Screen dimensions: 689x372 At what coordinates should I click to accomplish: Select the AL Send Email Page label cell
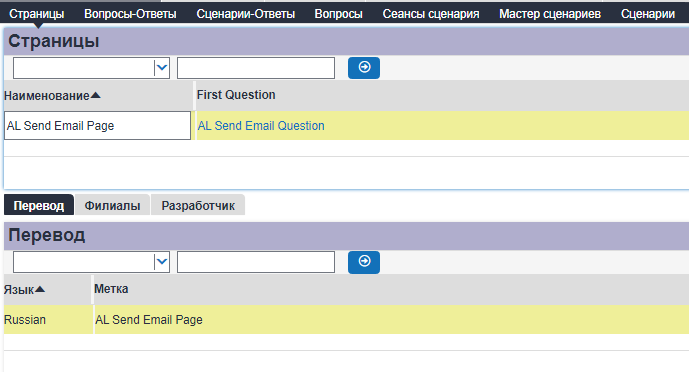tap(392, 319)
